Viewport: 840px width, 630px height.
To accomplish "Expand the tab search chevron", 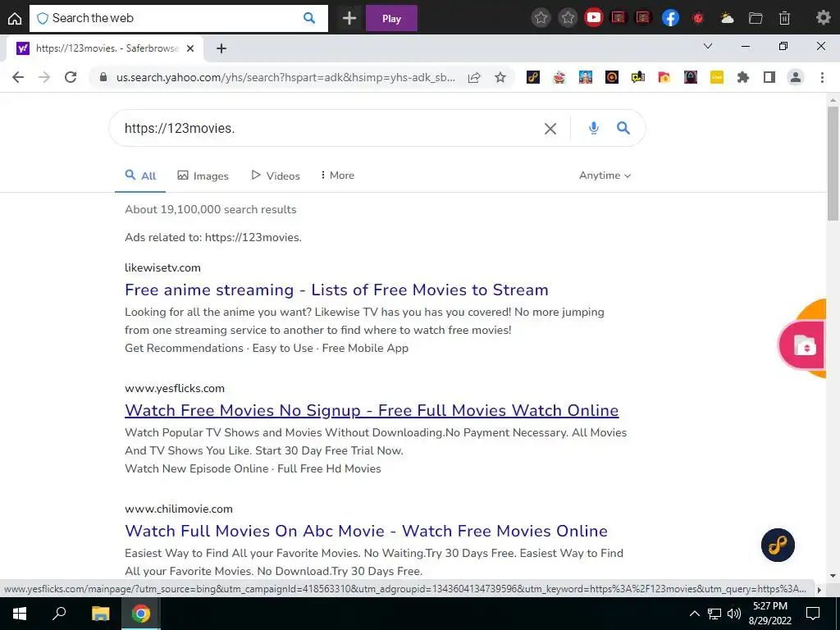I will tap(708, 46).
